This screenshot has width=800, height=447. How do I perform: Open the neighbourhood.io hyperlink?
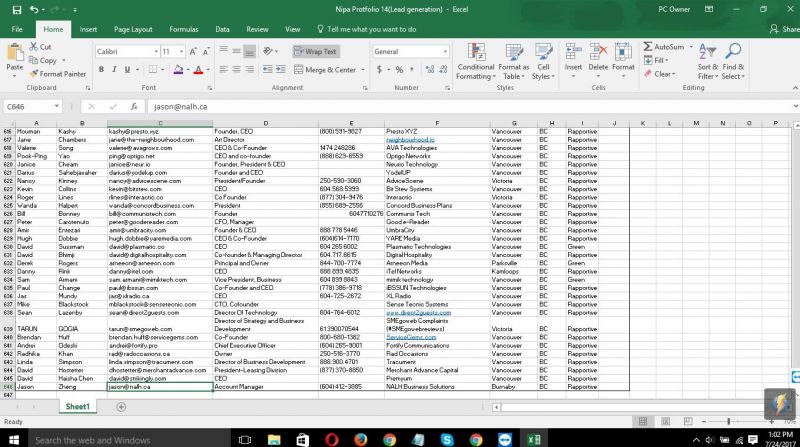tap(410, 140)
